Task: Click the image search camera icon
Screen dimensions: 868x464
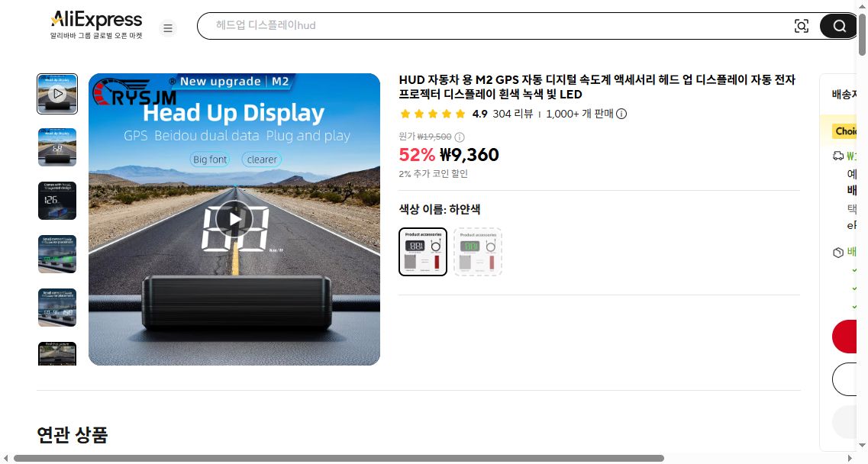Action: [x=801, y=26]
